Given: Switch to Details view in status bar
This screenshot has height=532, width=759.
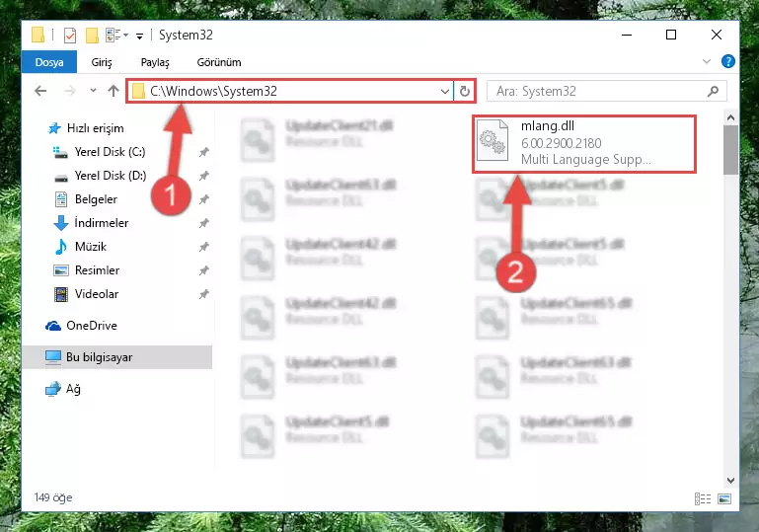Looking at the screenshot, I should pos(703,498).
